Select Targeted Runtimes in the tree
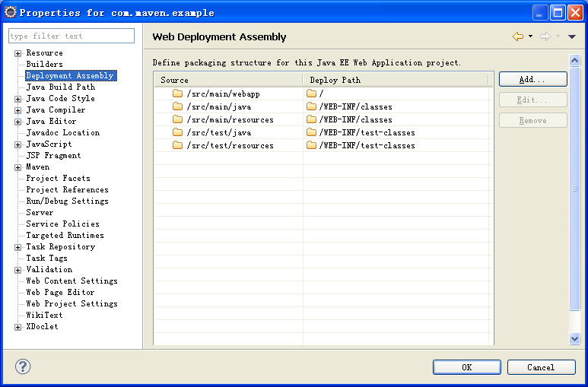The image size is (588, 387). (x=65, y=236)
